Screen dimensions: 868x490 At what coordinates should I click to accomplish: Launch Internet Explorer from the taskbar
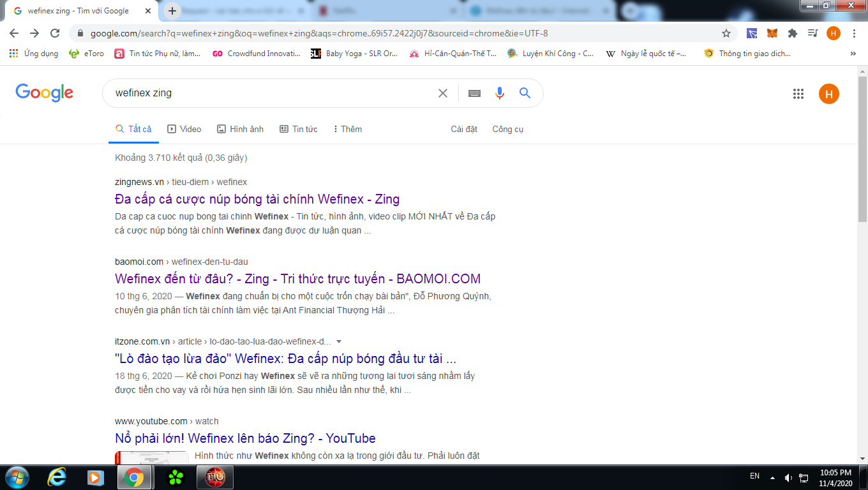[57, 477]
